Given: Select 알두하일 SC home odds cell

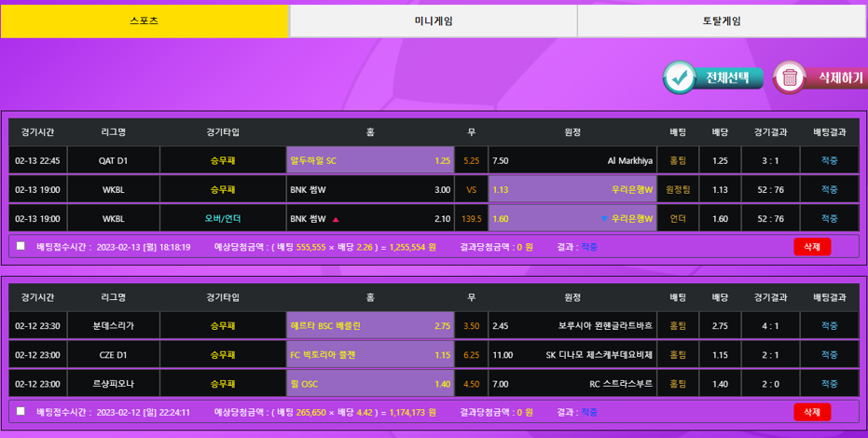Looking at the screenshot, I should pos(370,160).
